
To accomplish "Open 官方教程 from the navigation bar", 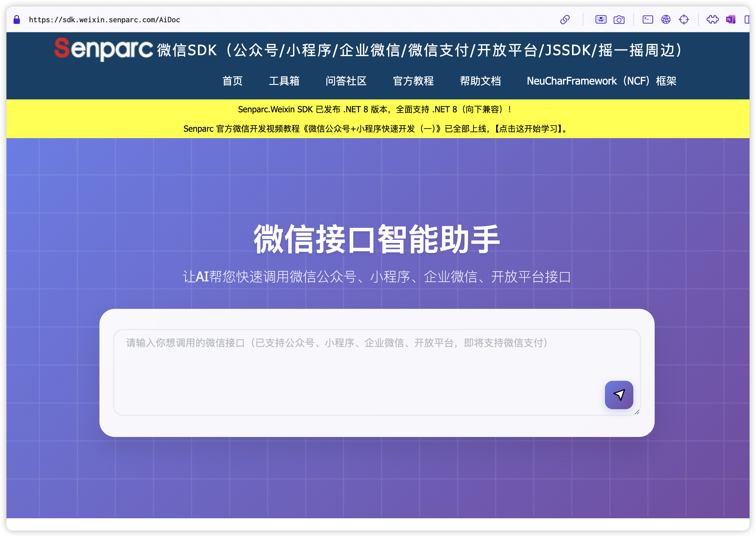I will (413, 81).
